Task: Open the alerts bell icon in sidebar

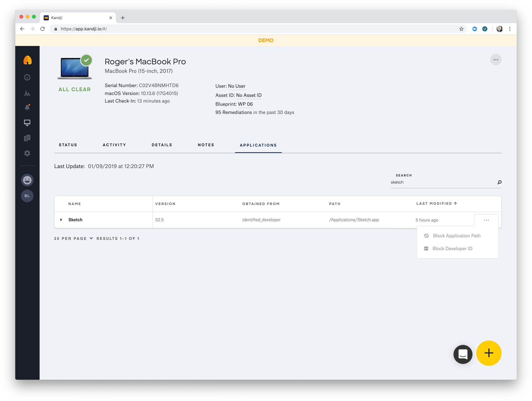Action: pyautogui.click(x=27, y=107)
